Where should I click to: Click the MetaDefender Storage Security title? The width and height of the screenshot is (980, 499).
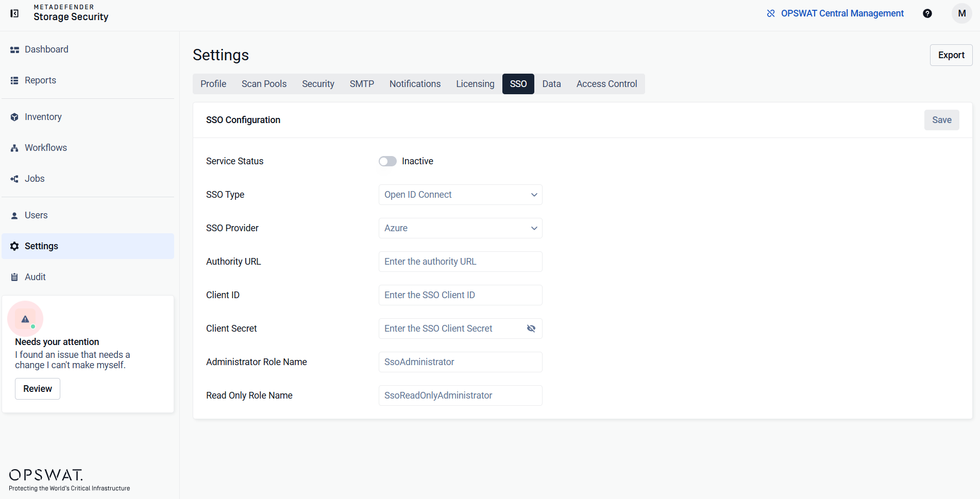point(71,13)
